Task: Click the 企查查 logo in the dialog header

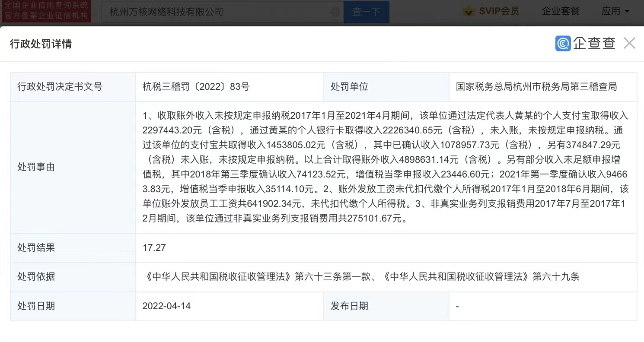Action: coord(585,43)
